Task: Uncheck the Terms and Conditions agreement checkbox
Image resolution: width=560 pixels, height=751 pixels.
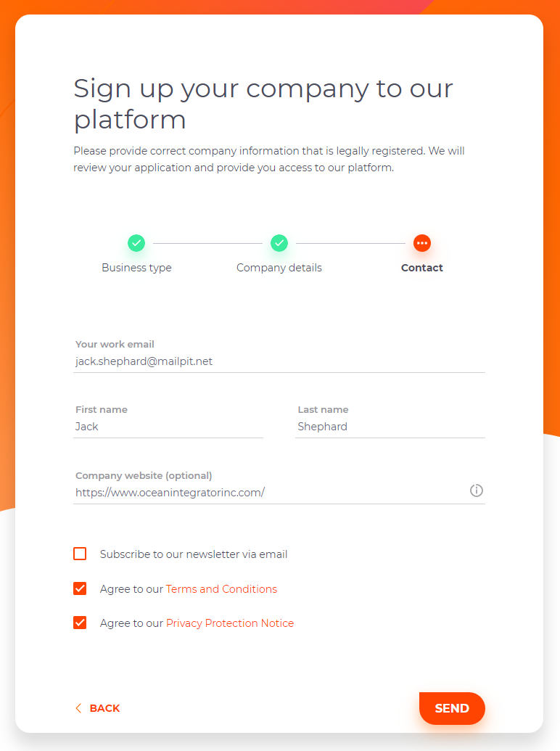Action: tap(80, 588)
